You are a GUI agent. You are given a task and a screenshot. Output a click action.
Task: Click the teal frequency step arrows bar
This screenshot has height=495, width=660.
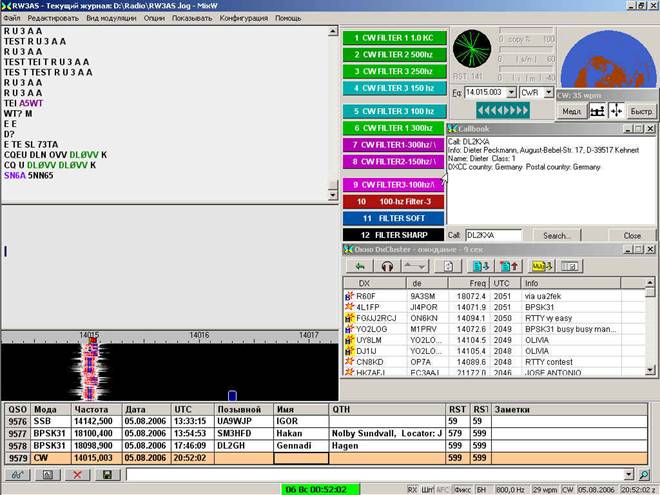pyautogui.click(x=503, y=111)
